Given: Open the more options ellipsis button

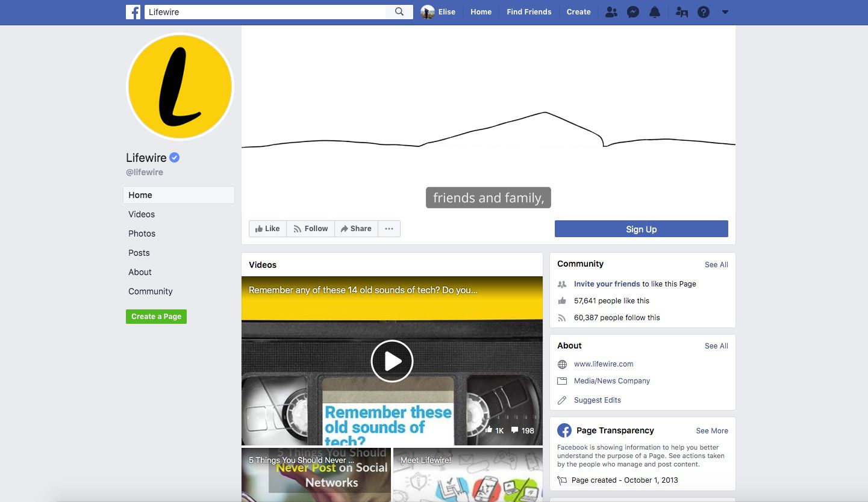Looking at the screenshot, I should (x=389, y=229).
